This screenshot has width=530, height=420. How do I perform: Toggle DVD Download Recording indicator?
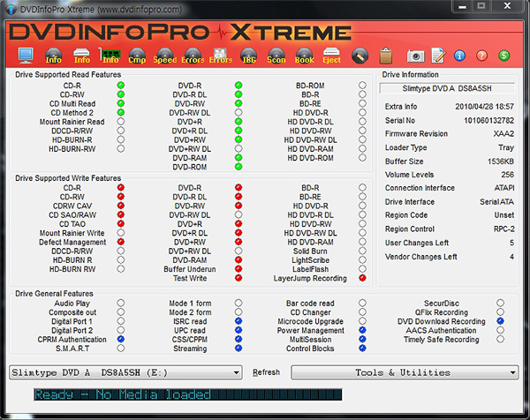coord(500,321)
